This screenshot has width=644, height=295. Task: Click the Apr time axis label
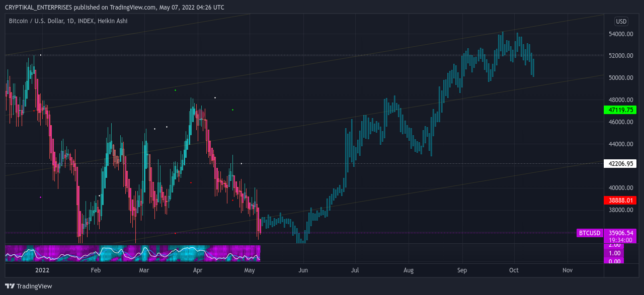click(197, 270)
